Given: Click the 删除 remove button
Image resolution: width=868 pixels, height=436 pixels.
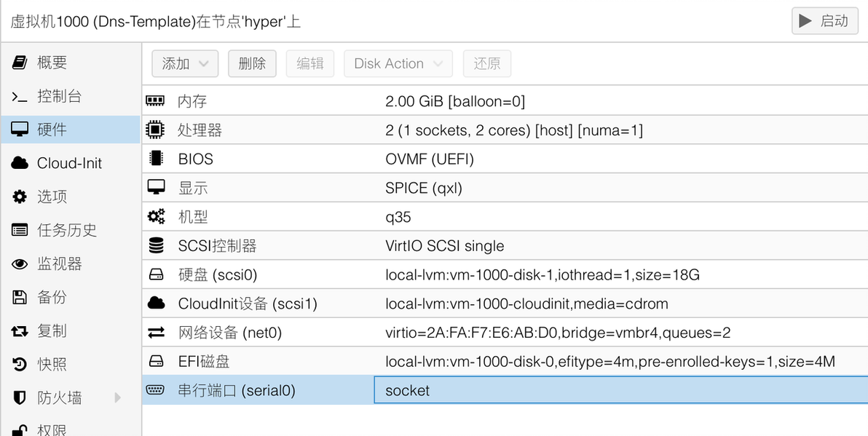Looking at the screenshot, I should click(252, 63).
